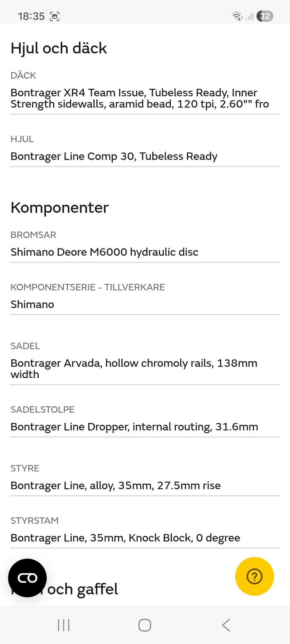Tap the Android home button
Image resolution: width=290 pixels, height=644 pixels.
145,625
